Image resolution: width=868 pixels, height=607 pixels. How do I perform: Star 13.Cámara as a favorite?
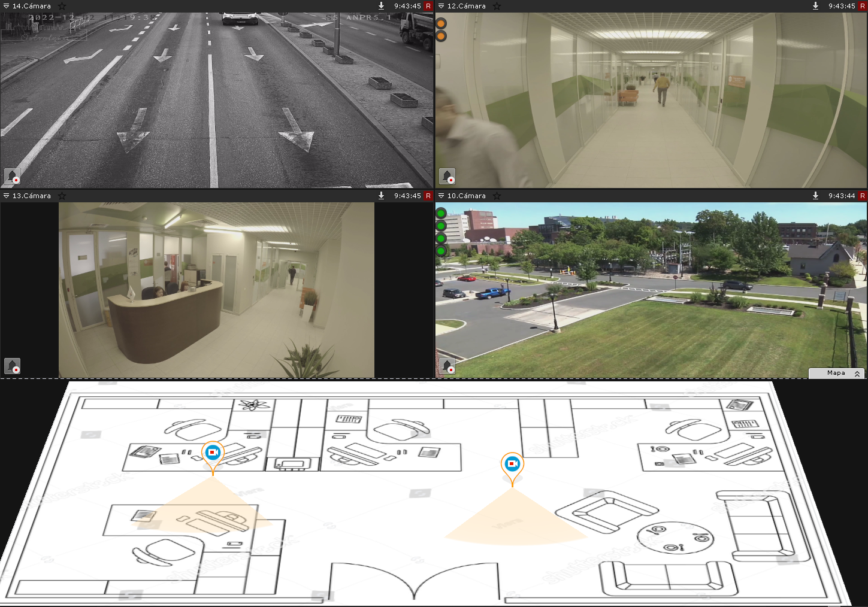tap(62, 196)
